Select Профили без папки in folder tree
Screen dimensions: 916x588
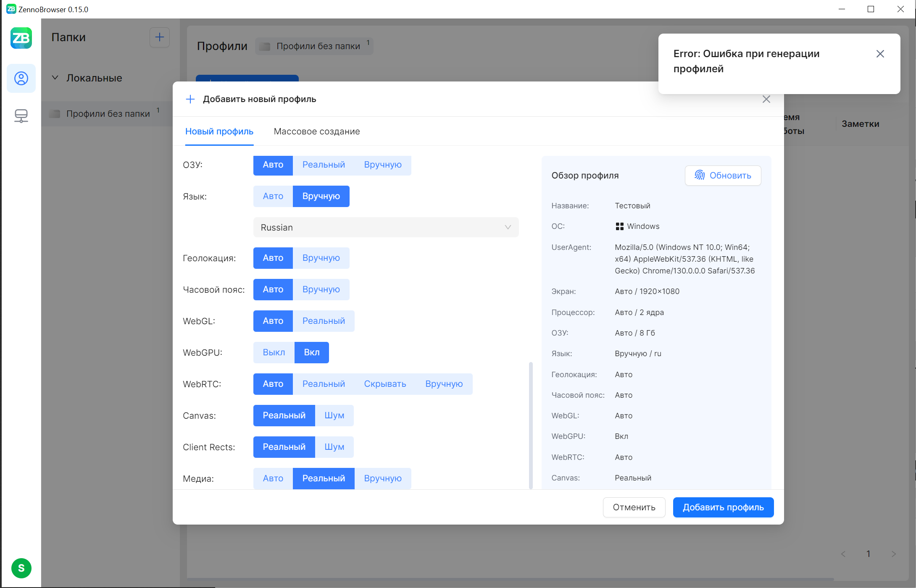click(x=108, y=114)
